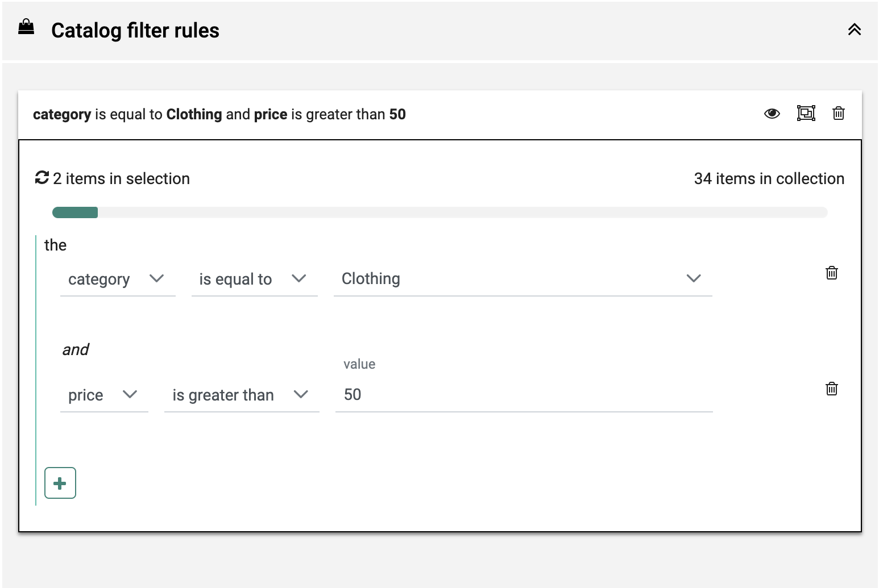Click the '2 items in selection' label
This screenshot has width=879, height=588.
(121, 178)
